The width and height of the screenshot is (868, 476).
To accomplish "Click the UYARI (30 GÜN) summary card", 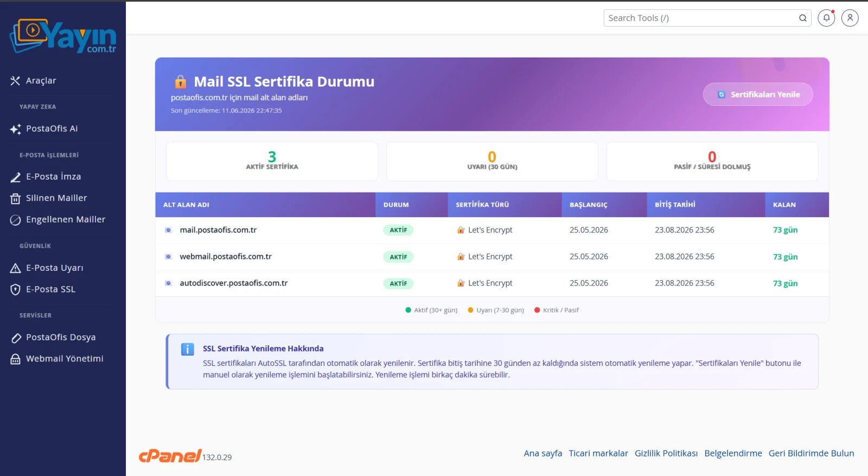I will coord(492,161).
